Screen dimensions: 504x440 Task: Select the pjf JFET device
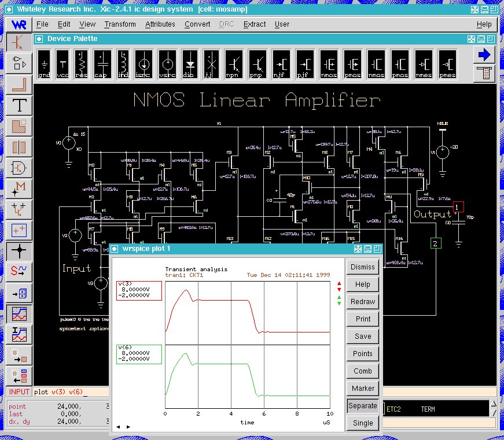(x=305, y=64)
